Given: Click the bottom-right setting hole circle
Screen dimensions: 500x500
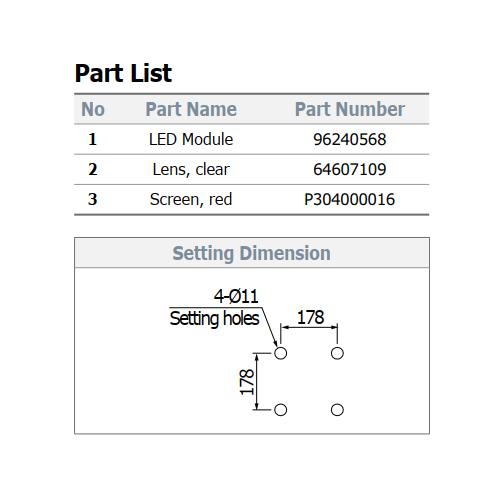Looking at the screenshot, I should click(337, 410).
